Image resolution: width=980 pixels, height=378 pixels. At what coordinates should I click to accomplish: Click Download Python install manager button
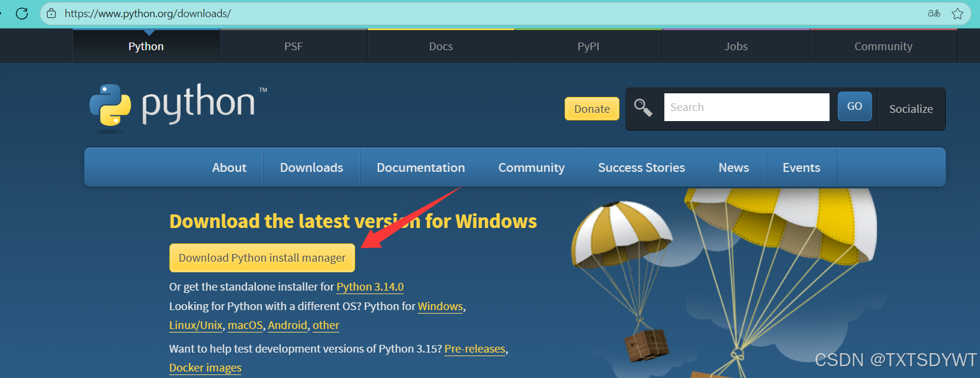[x=262, y=258]
